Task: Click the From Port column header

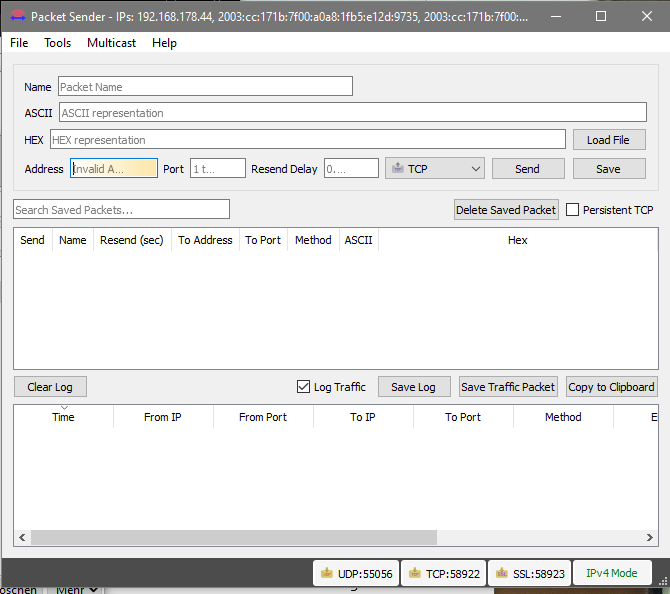Action: [x=263, y=417]
